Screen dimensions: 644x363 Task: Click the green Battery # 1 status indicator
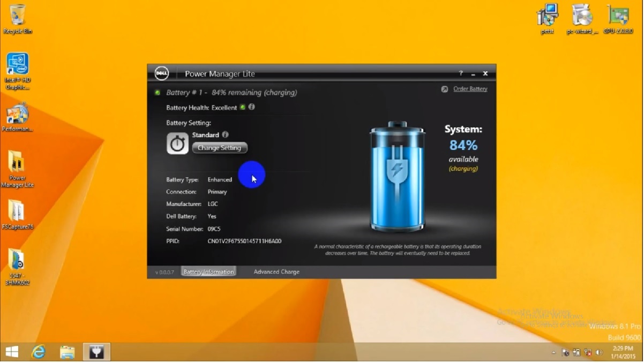158,92
